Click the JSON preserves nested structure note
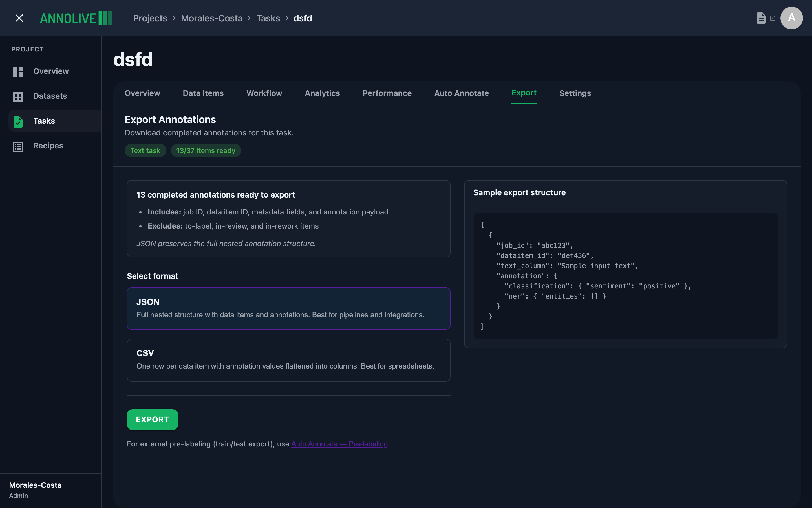Viewport: 812px width, 508px height. (x=226, y=244)
